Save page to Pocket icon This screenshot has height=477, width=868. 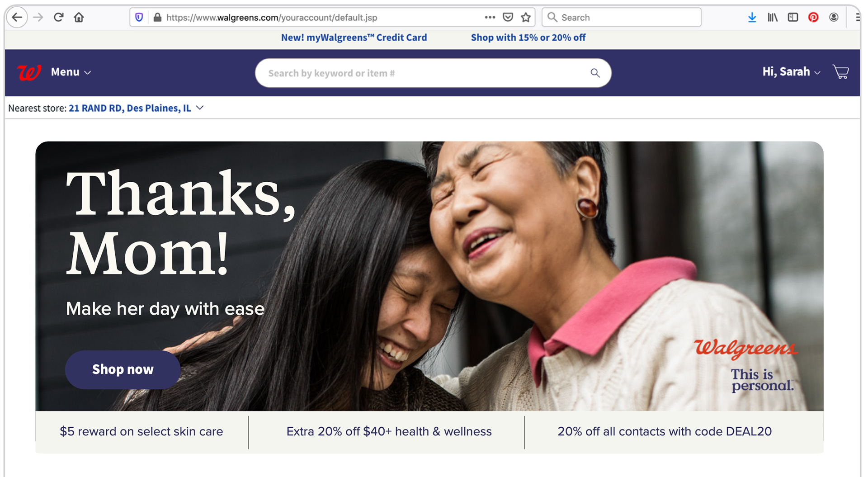click(508, 18)
